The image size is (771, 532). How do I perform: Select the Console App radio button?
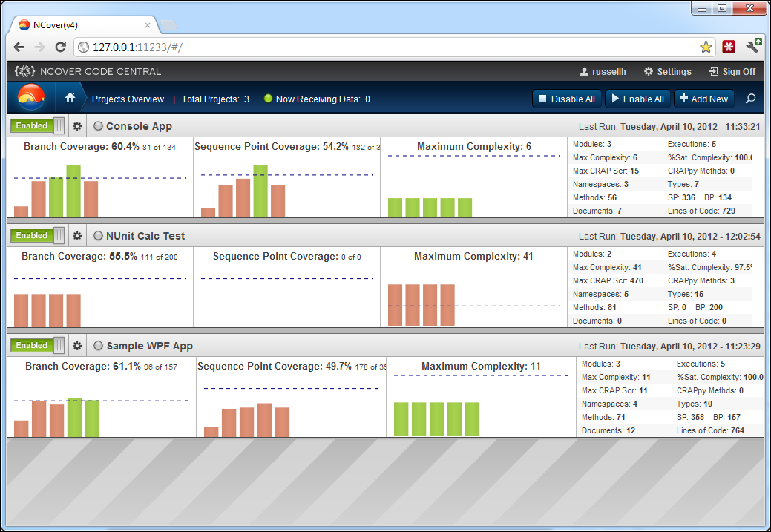point(99,126)
